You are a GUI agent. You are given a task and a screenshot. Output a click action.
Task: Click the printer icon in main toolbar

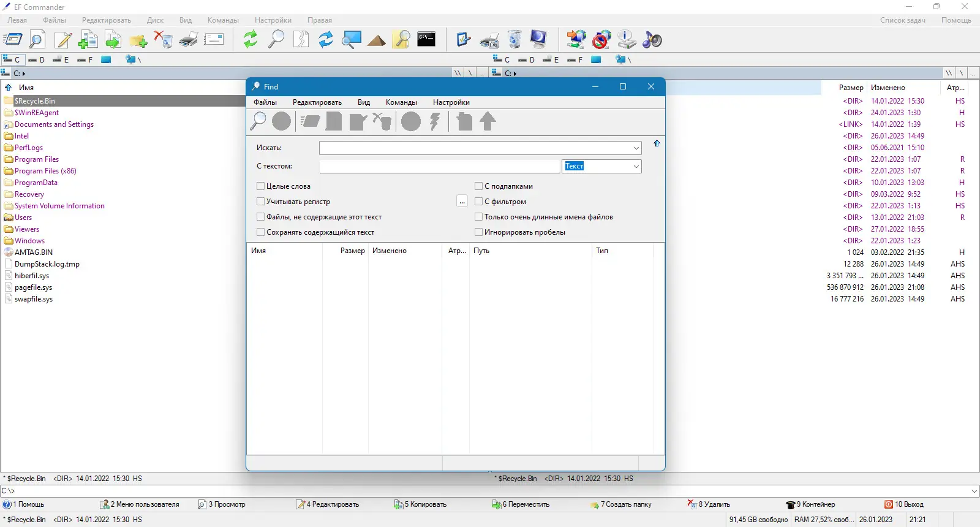[x=189, y=40]
